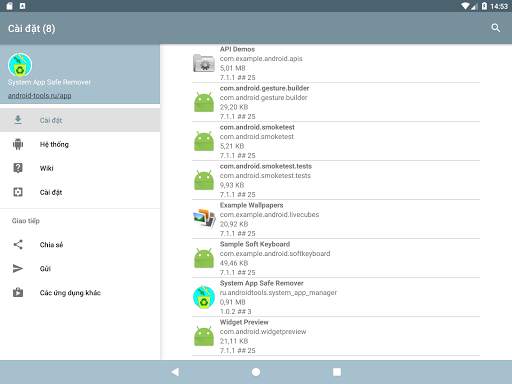
Task: Select the com.android.smoketest.tests Android icon
Action: (x=204, y=180)
